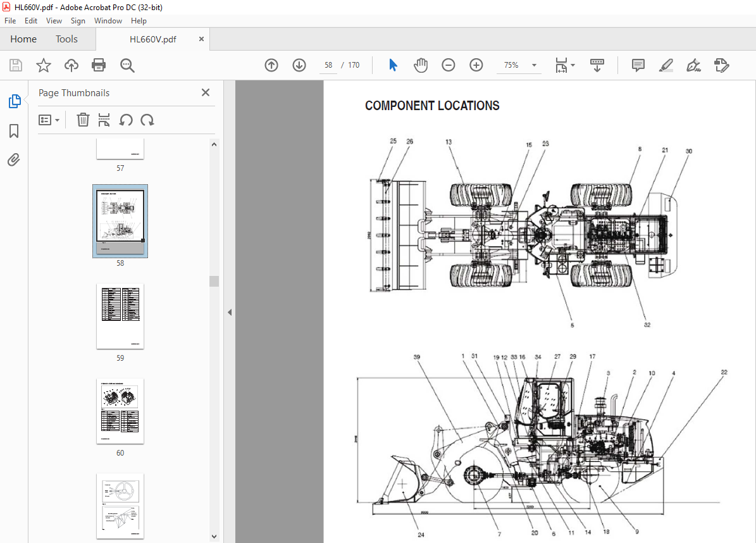Select the Highlight text tool
The width and height of the screenshot is (756, 543).
666,65
